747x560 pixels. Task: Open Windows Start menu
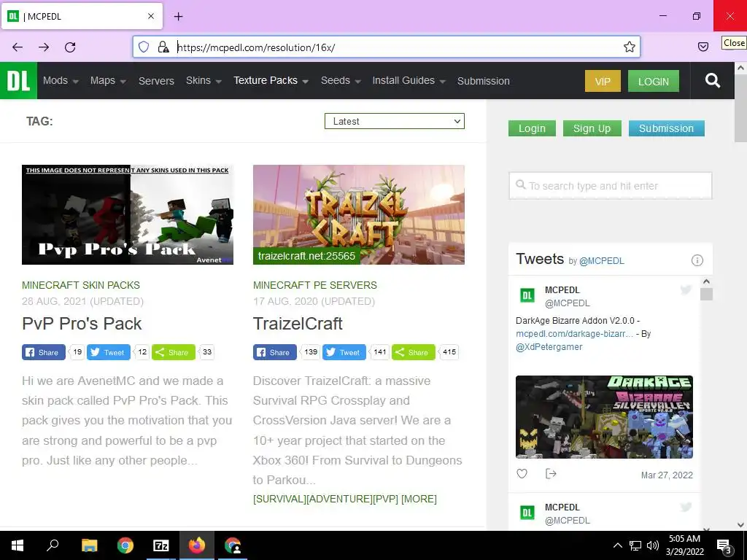18,545
